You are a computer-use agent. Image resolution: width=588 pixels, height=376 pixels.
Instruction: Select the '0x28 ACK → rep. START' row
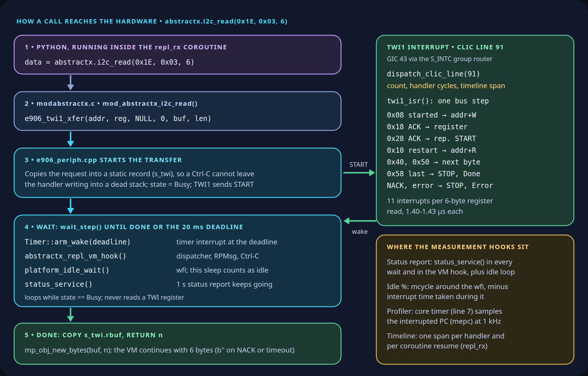tap(432, 139)
